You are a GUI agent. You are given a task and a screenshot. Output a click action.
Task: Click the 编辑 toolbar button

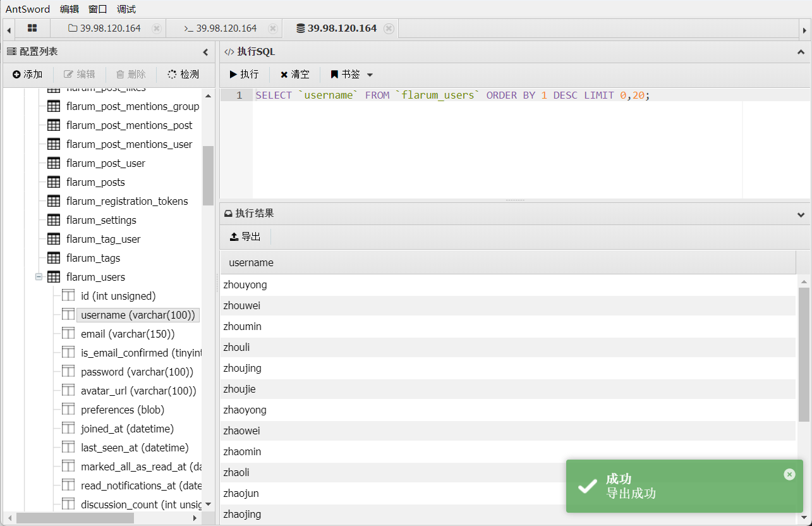point(80,75)
